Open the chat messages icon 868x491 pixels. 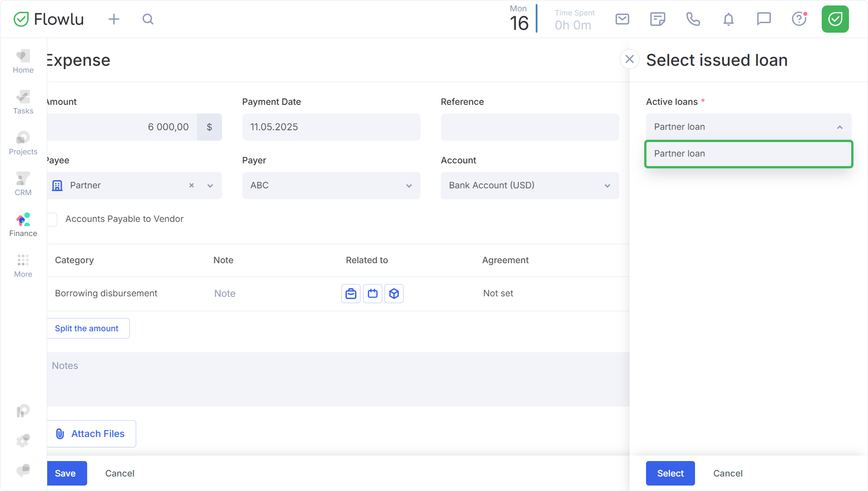point(764,19)
